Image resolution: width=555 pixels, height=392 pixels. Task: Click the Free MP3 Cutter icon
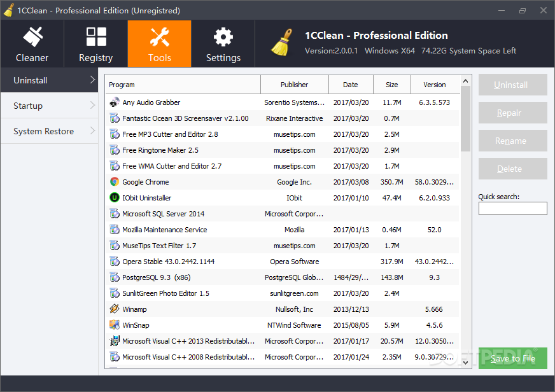click(115, 134)
